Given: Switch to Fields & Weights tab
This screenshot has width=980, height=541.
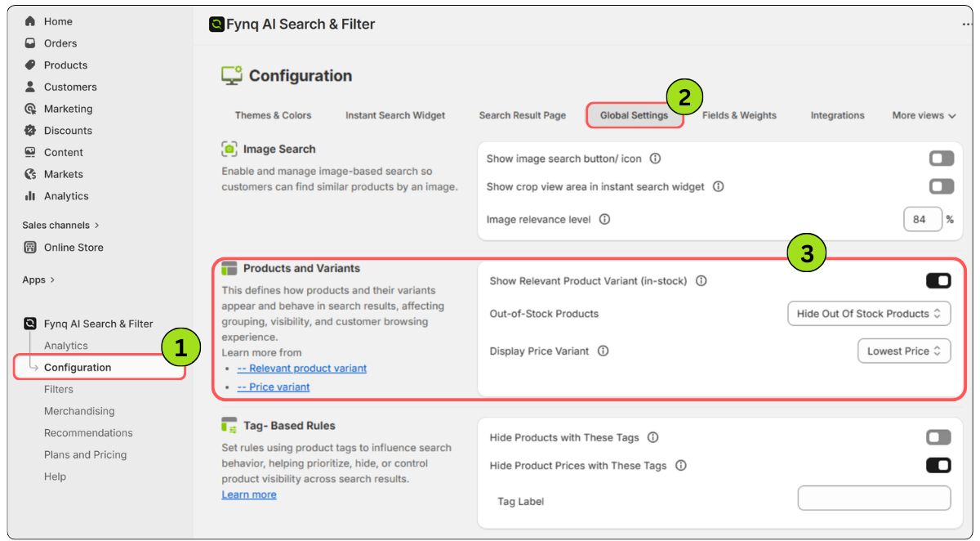Looking at the screenshot, I should coord(739,115).
